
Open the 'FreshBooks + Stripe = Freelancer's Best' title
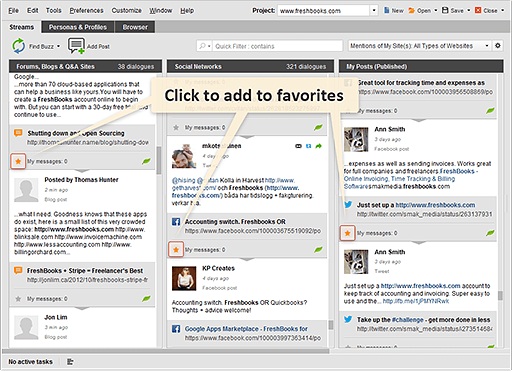pyautogui.click(x=85, y=271)
